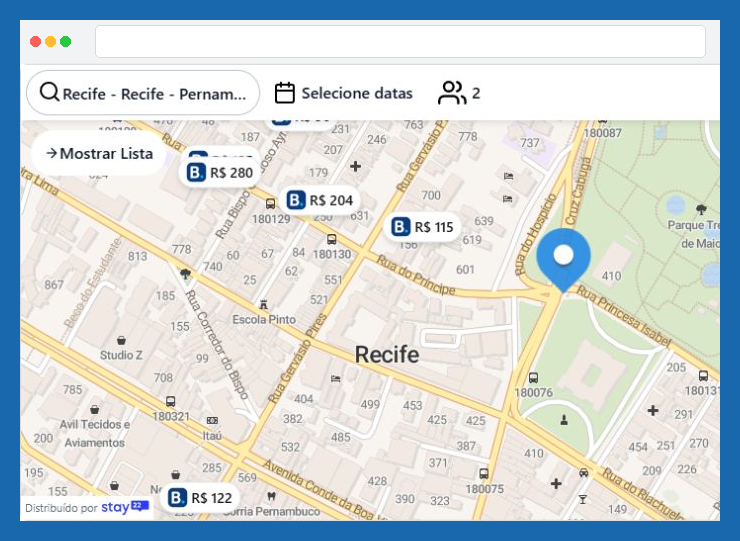The image size is (740, 541).
Task: Click bus stop 180130 icon
Action: [x=332, y=239]
